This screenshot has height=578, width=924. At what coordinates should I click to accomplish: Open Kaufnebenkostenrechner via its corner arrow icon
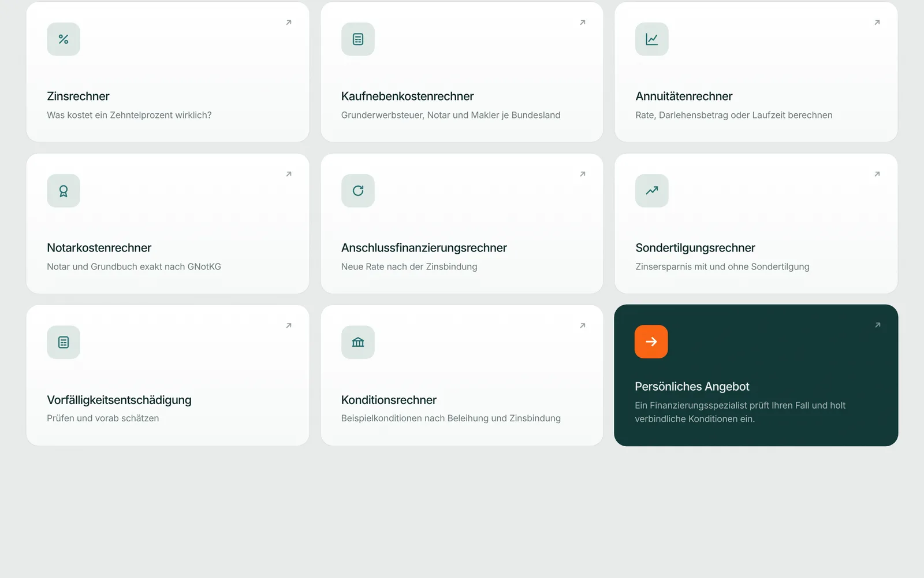(583, 23)
